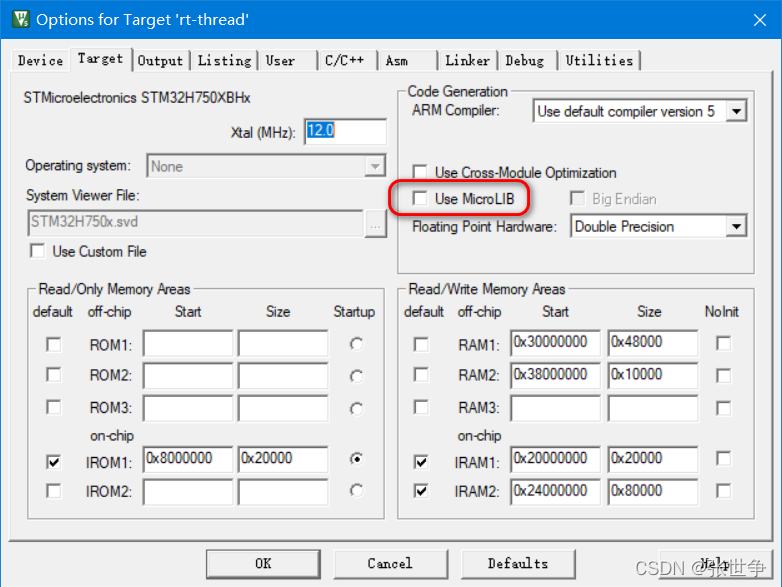
Task: Check the RAM2 default checkbox
Action: [x=421, y=375]
